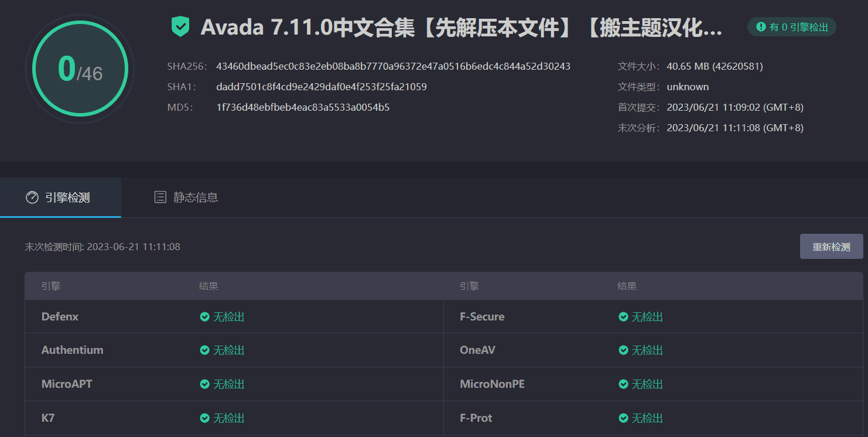The height and width of the screenshot is (437, 868).
Task: Click the right 结果 column header
Action: (627, 286)
